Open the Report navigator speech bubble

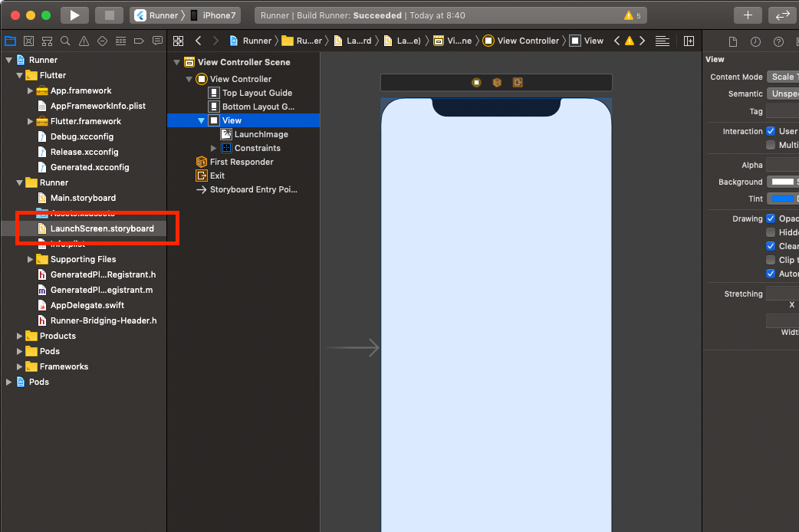point(157,41)
